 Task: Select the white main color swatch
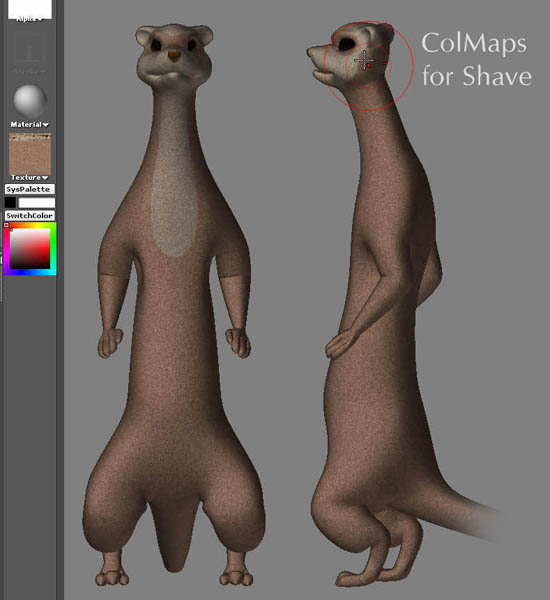37,202
